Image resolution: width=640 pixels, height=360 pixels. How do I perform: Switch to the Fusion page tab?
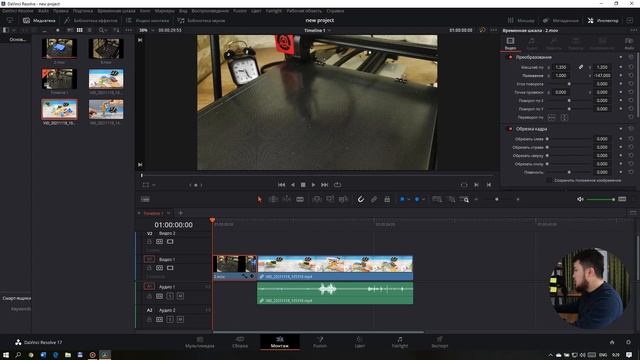[x=320, y=342]
